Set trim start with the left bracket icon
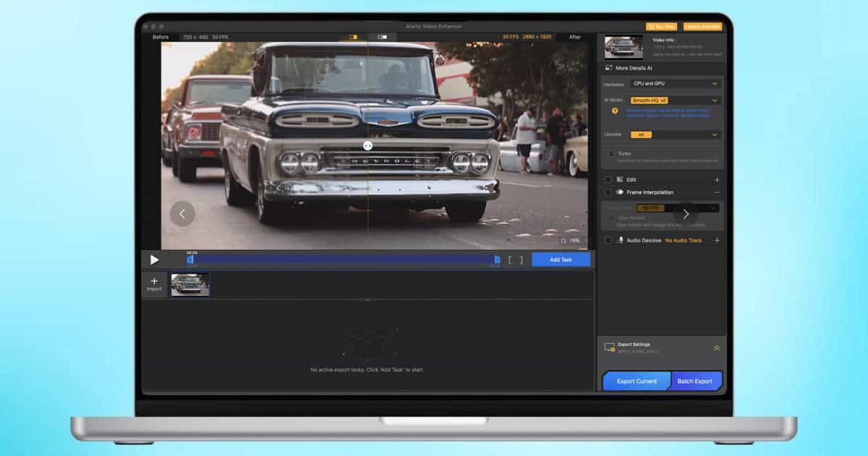 510,260
